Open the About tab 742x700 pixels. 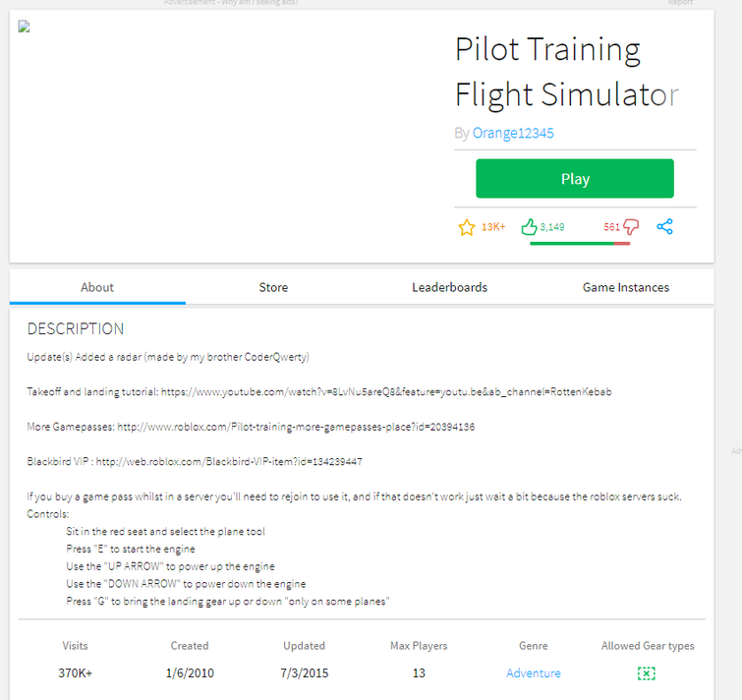97,287
